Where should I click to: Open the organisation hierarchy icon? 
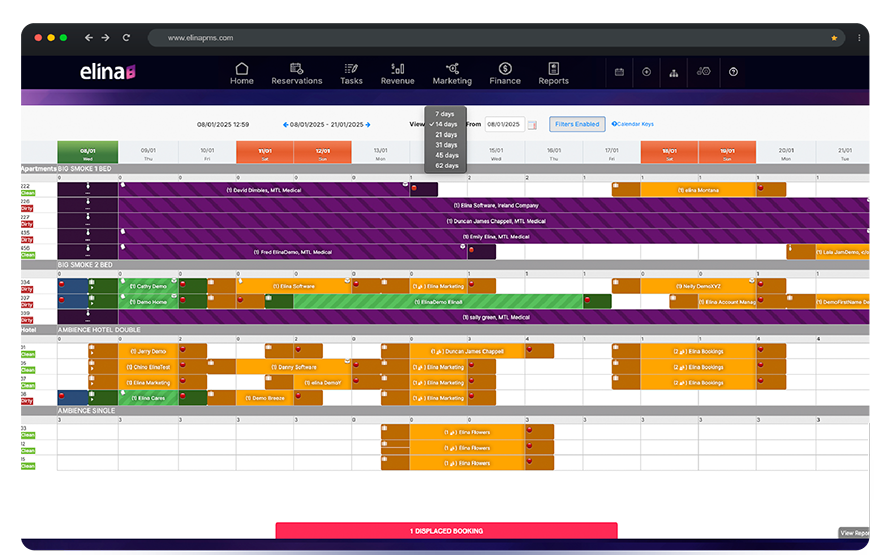pyautogui.click(x=674, y=73)
